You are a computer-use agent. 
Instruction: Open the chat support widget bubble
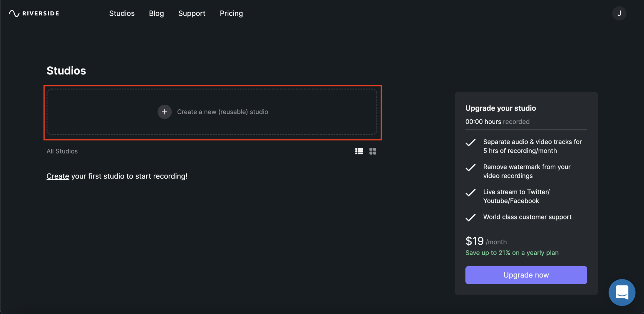tap(622, 292)
